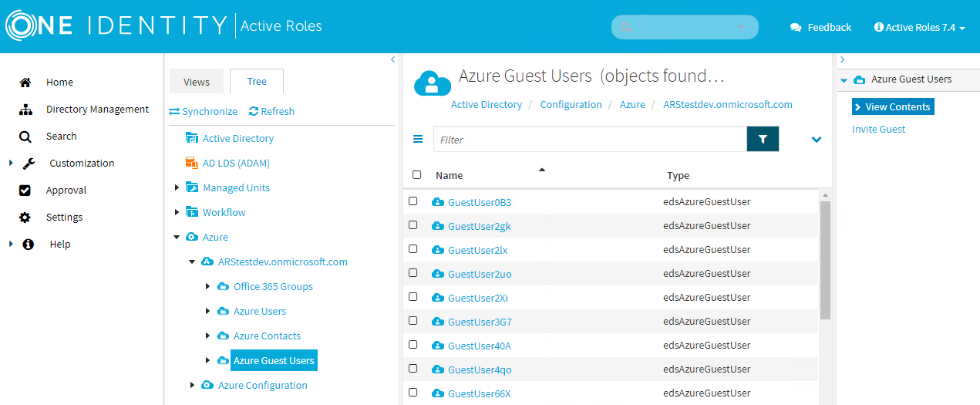
Task: Check the box for GuestUser2Xi
Action: coord(413,296)
